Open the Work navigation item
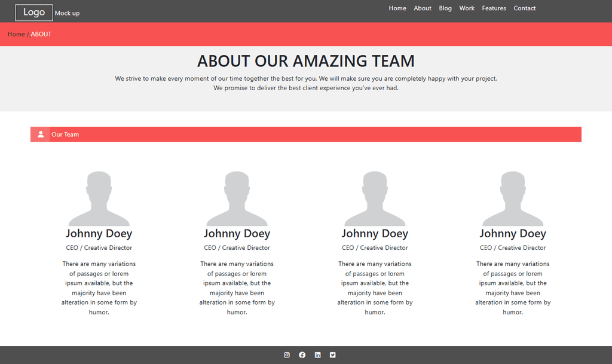The width and height of the screenshot is (612, 364). click(467, 8)
